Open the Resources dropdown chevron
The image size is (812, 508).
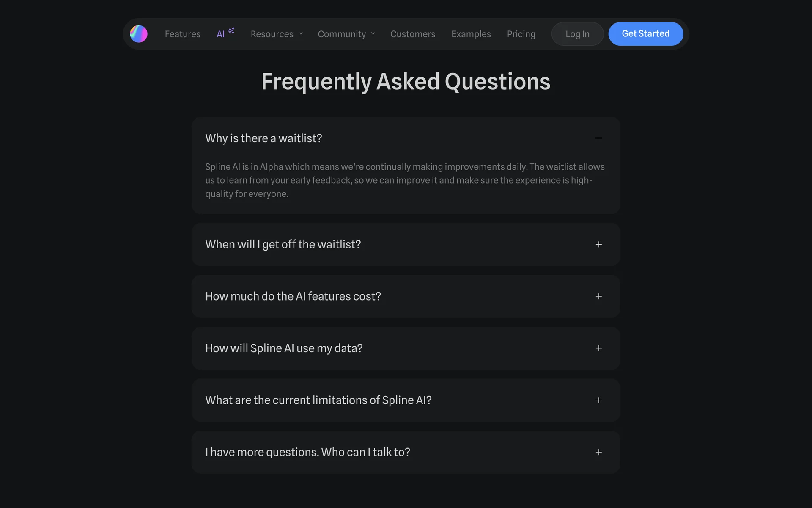click(301, 34)
